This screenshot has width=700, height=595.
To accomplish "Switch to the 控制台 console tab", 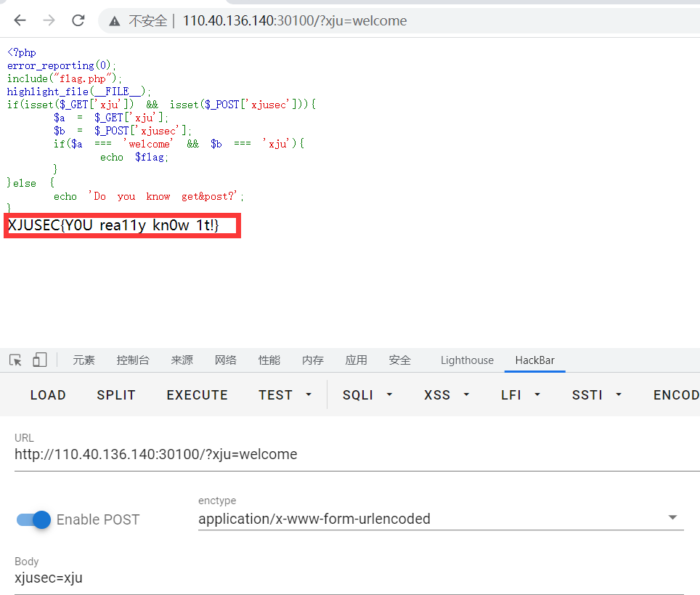I will coord(133,360).
